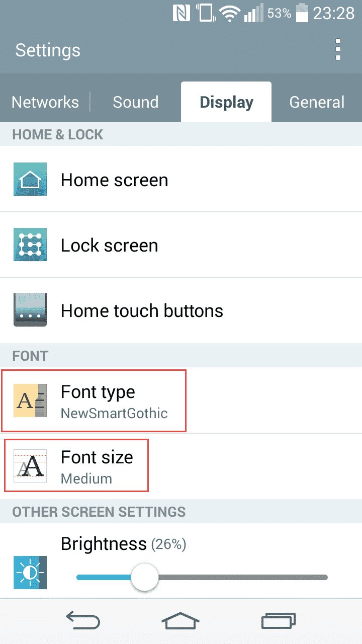Click the Brightness slider handle
Viewport: 362px width, 644px height.
tap(145, 577)
